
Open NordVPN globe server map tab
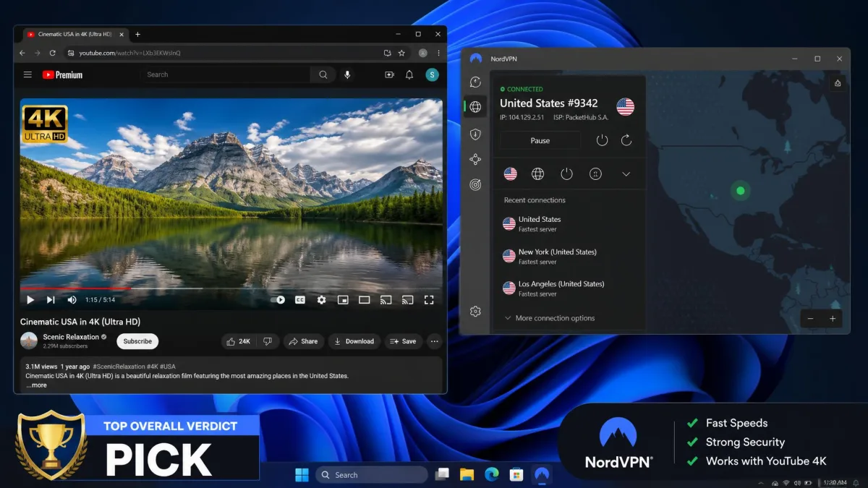point(475,107)
